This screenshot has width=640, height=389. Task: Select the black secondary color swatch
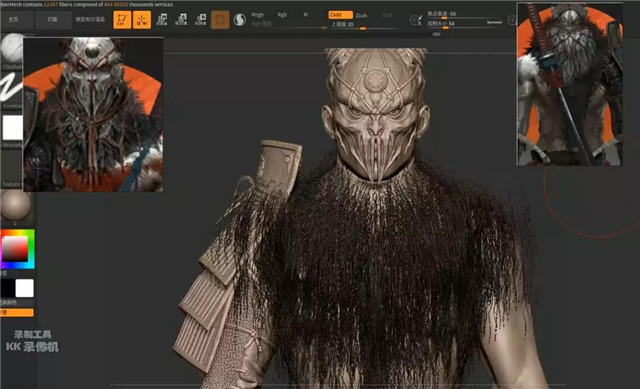(7, 288)
